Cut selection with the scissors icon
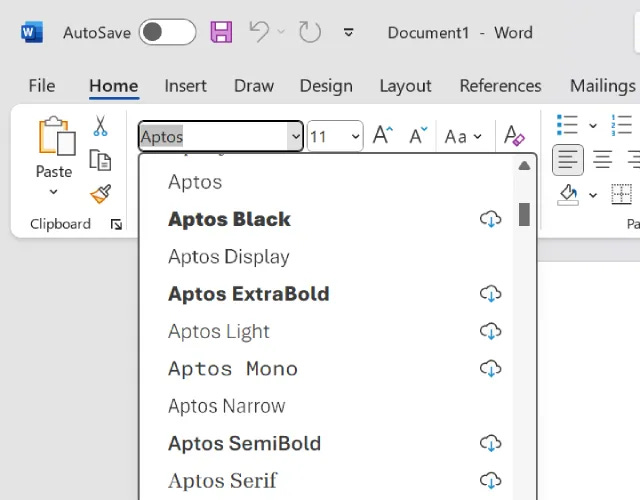The height and width of the screenshot is (500, 640). pyautogui.click(x=100, y=126)
